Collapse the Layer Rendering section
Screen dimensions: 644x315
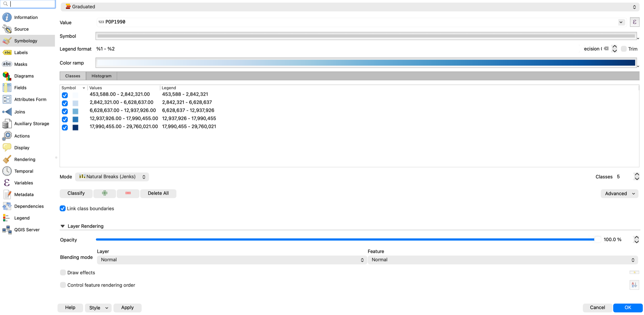[x=63, y=226]
